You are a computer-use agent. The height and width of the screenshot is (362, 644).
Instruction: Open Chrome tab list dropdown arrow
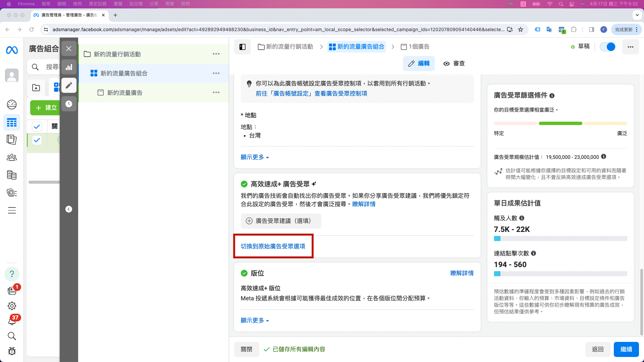[x=637, y=15]
